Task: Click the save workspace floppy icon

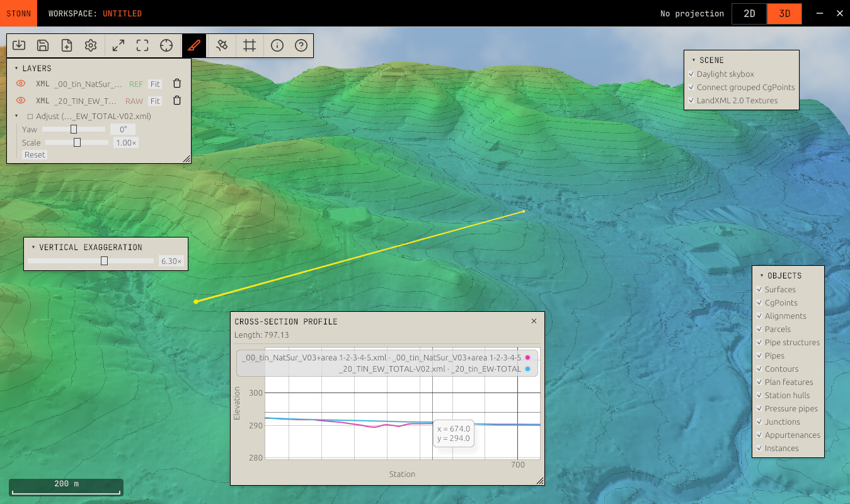Action: pos(43,45)
